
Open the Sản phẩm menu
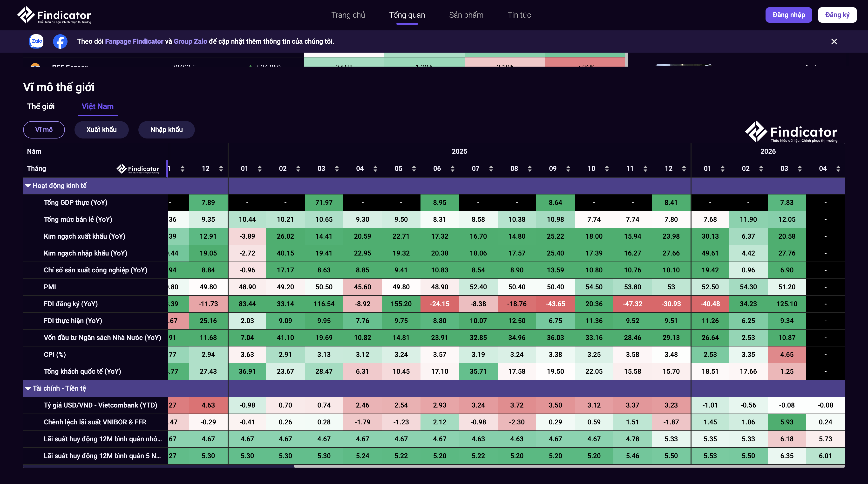point(466,15)
